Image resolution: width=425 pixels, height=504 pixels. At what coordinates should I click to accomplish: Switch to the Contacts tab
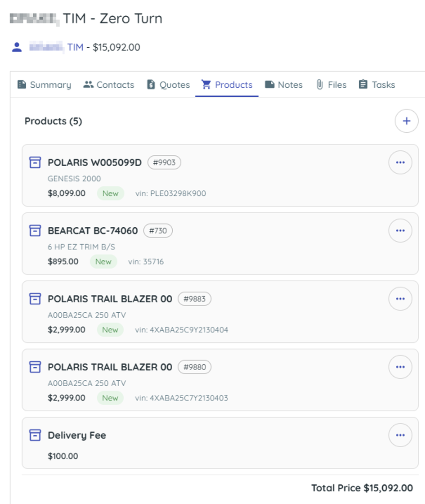coord(108,85)
